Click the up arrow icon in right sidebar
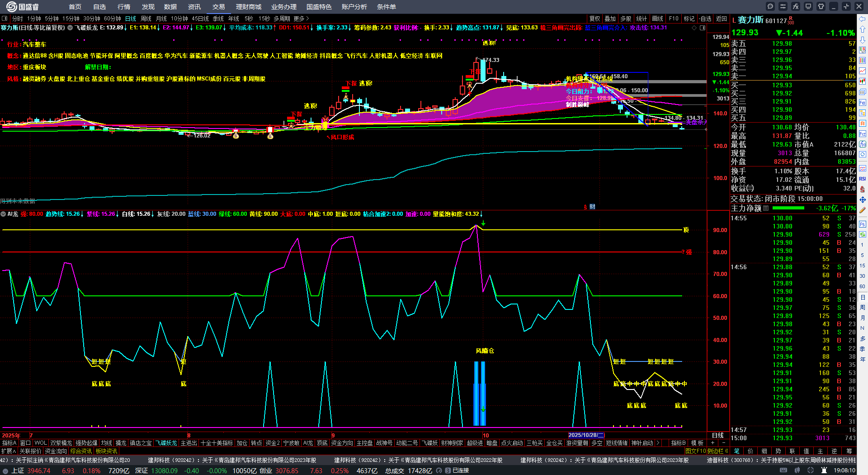Image resolution: width=868 pixels, height=475 pixels. click(x=863, y=29)
